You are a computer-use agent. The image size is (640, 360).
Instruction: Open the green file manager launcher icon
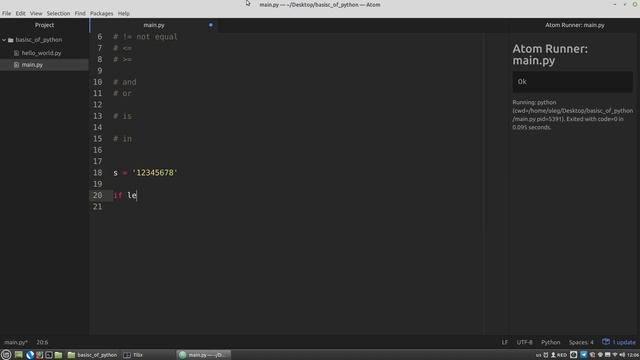click(x=58, y=355)
